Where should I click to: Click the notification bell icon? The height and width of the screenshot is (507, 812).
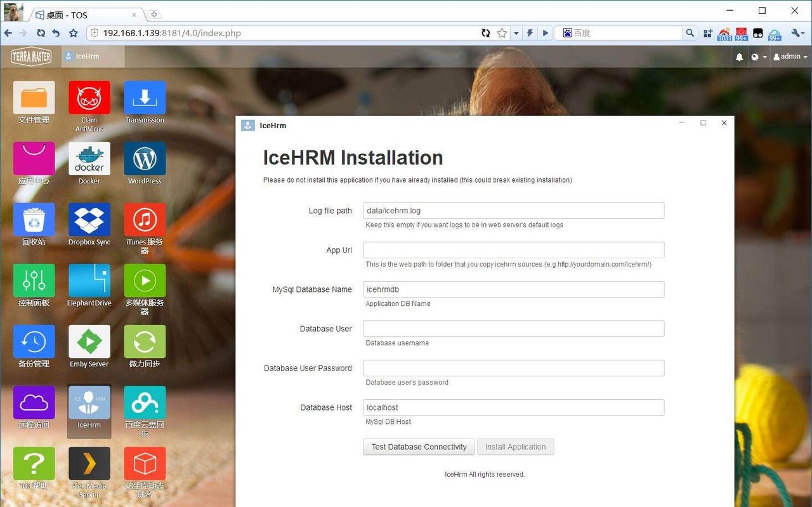pyautogui.click(x=739, y=57)
